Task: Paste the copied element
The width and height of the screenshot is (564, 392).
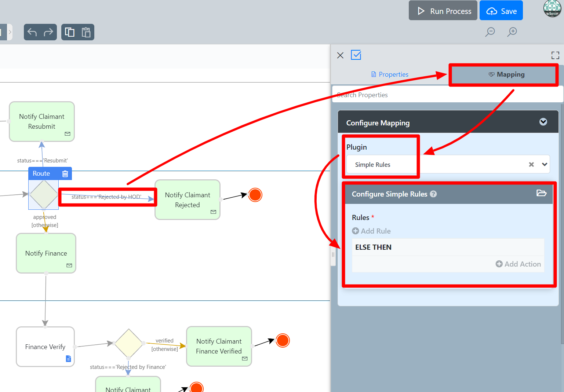Action: 86,32
